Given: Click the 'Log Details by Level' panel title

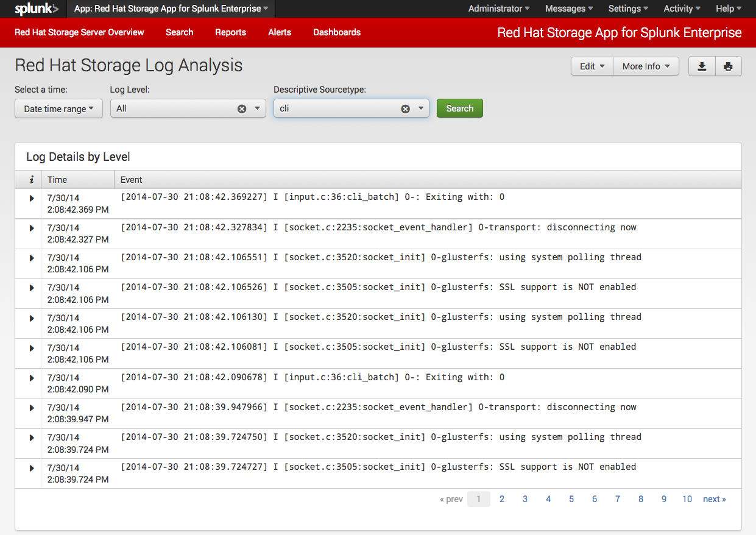Looking at the screenshot, I should click(x=78, y=157).
